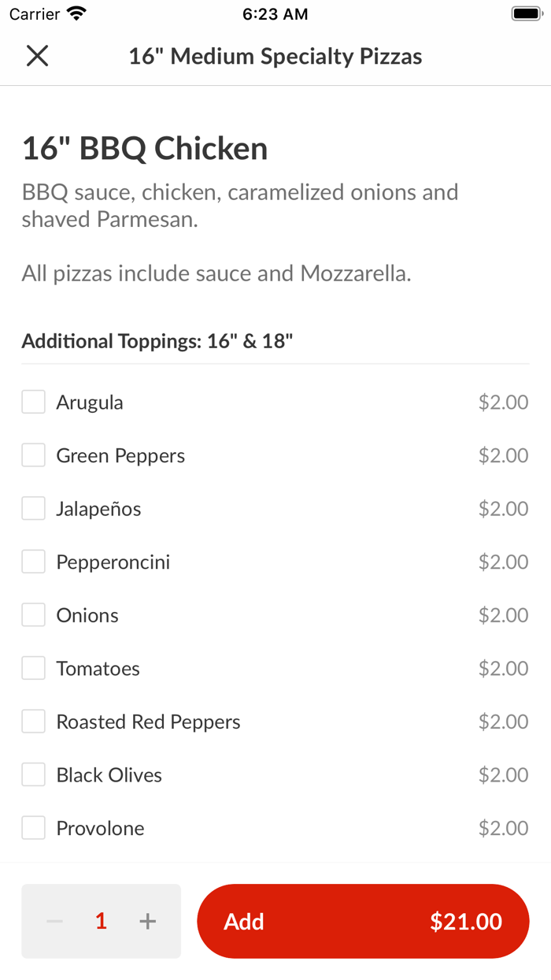Image resolution: width=551 pixels, height=980 pixels.
Task: Tap the Additional Toppings section header
Action: click(157, 340)
